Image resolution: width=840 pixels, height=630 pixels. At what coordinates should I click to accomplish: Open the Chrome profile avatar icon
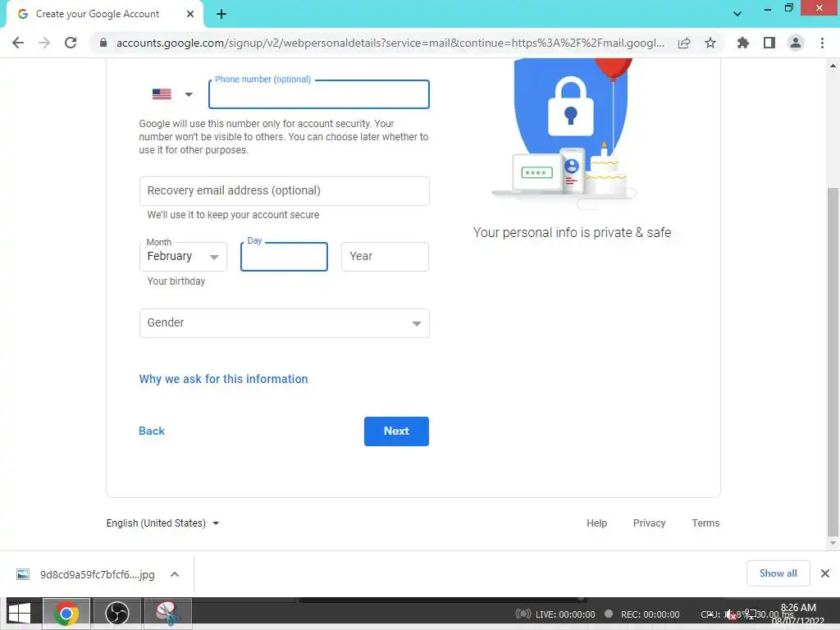(796, 43)
